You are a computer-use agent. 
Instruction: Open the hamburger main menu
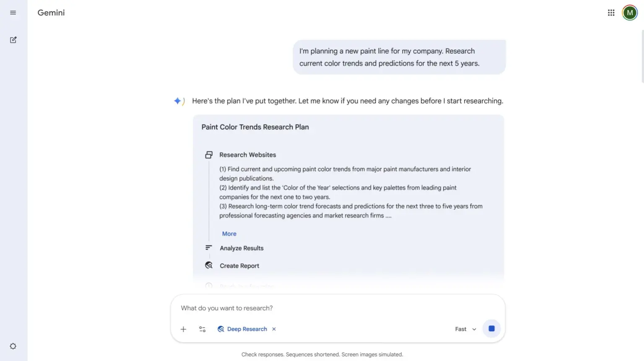click(13, 13)
